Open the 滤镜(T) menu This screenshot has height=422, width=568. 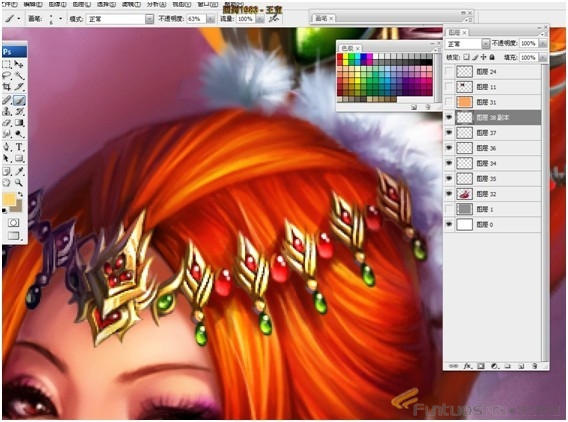pos(131,5)
